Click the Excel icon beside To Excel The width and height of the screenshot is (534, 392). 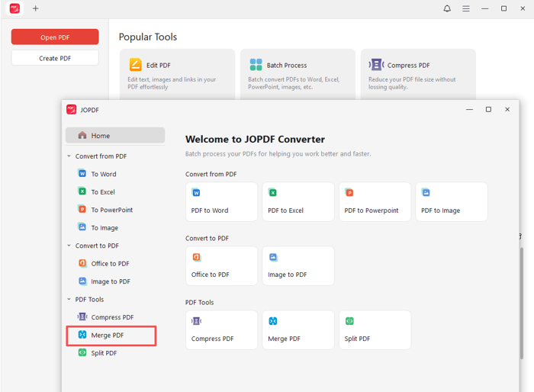(82, 191)
